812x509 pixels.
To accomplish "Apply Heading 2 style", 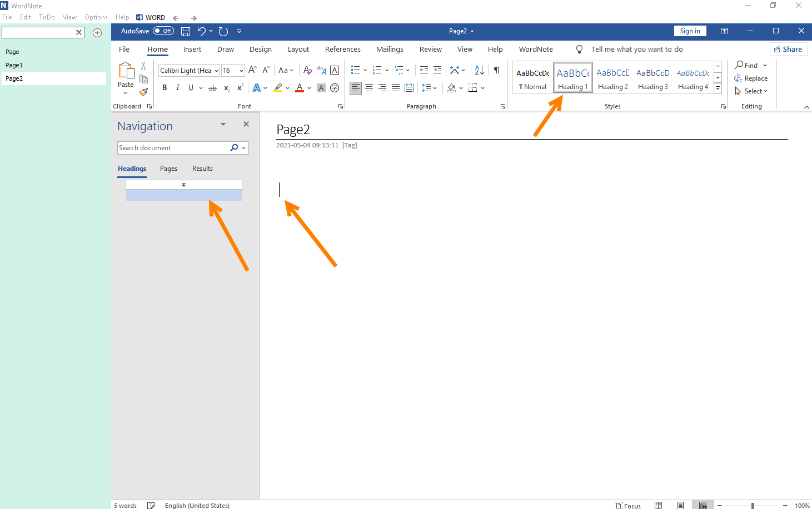I will (613, 78).
